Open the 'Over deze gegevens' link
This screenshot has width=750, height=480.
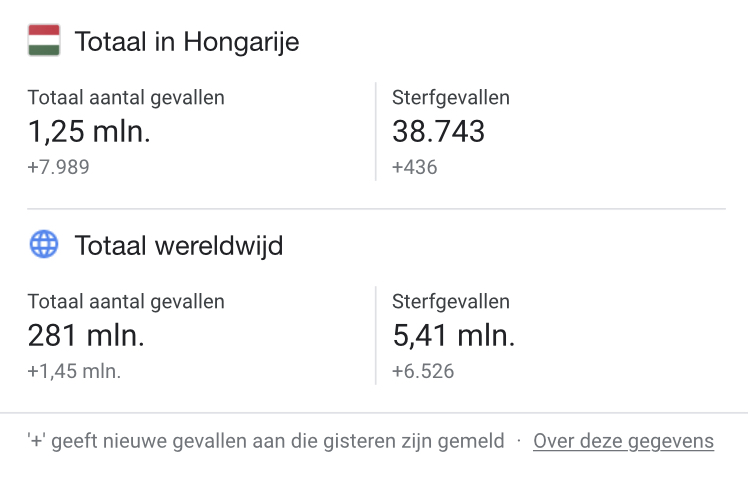(623, 441)
